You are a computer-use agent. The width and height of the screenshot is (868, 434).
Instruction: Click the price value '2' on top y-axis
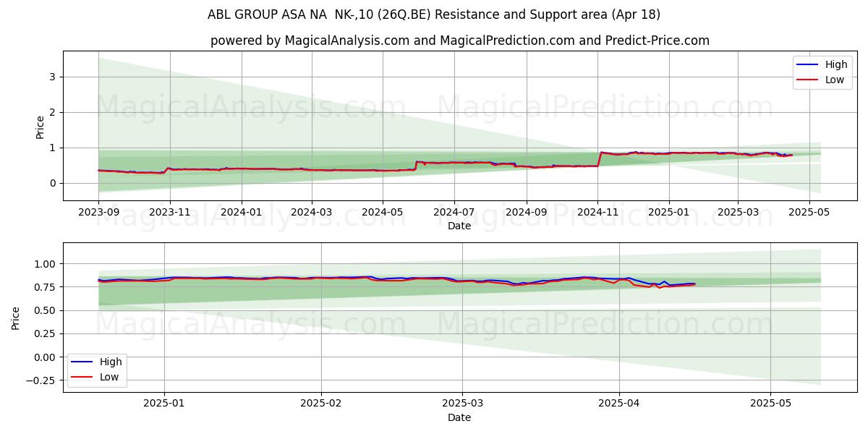pos(52,112)
